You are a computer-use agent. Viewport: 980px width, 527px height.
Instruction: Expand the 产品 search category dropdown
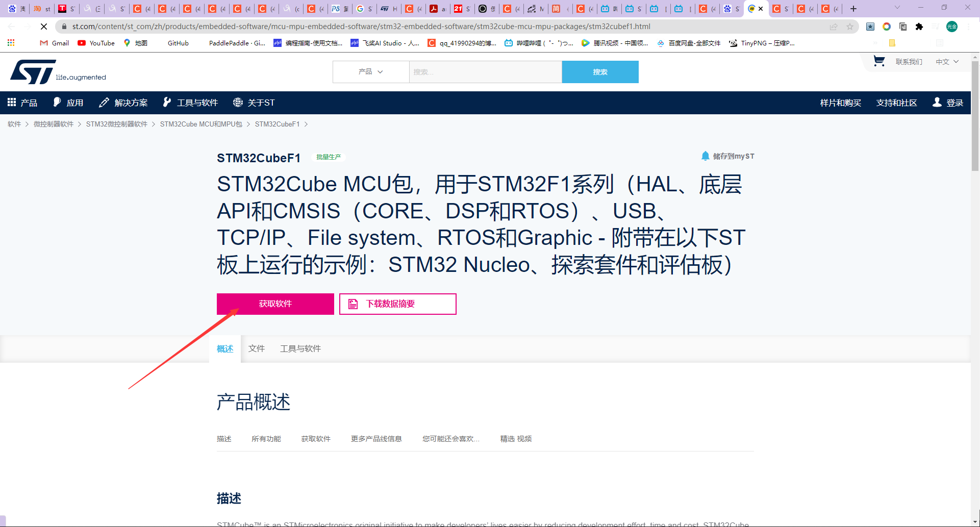(371, 72)
